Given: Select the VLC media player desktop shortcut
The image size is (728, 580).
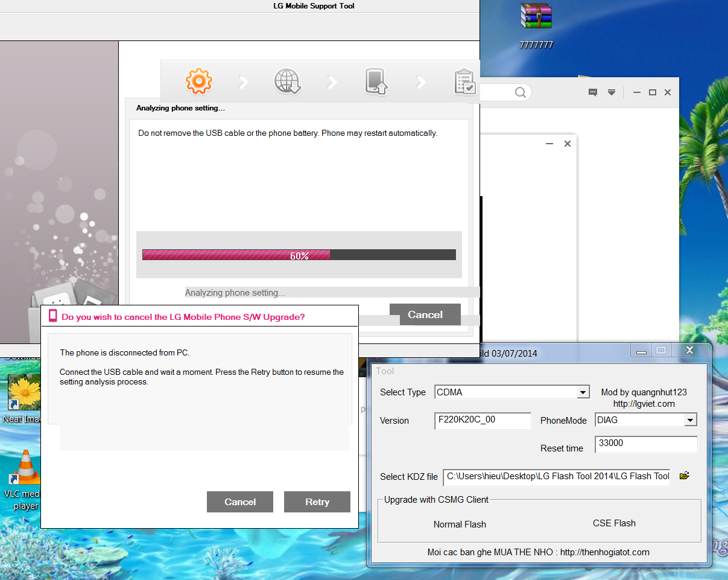Looking at the screenshot, I should [24, 480].
